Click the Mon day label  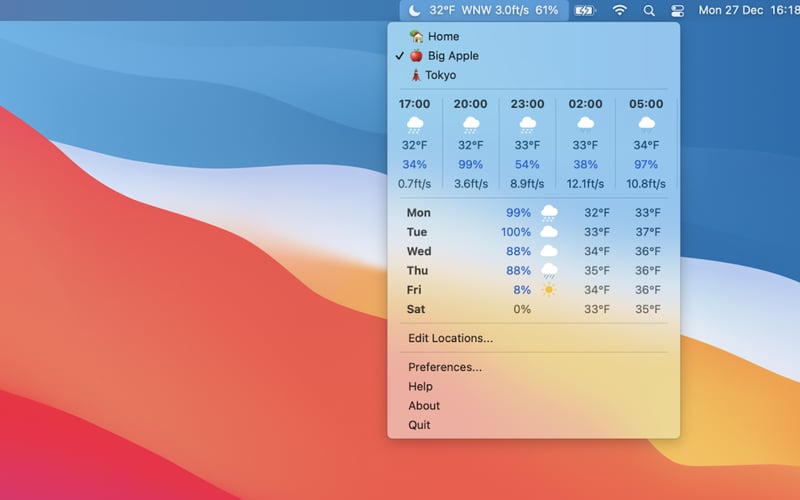pos(418,213)
